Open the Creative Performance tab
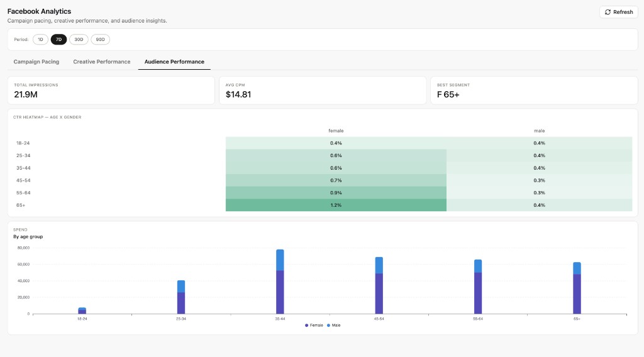 pos(102,62)
